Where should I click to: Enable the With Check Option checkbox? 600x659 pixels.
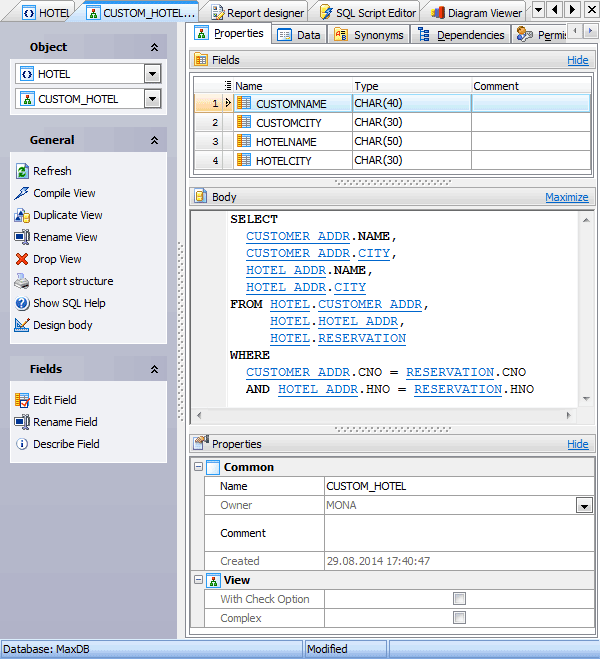(459, 599)
